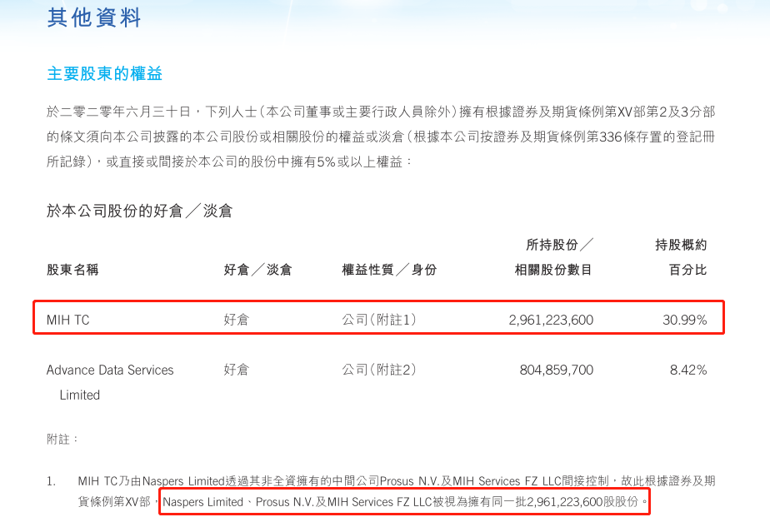The height and width of the screenshot is (532, 770).
Task: Select the value 2,961,223,600 in the table
Action: point(551,320)
